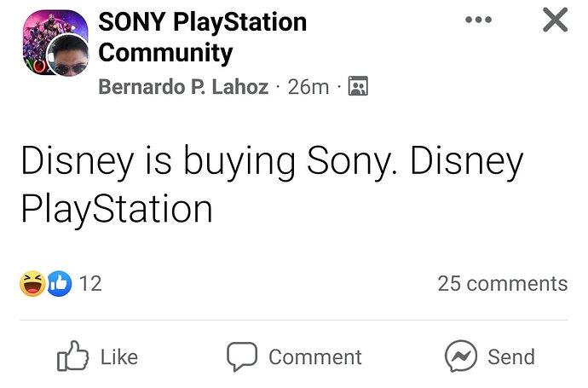Click the author's small round profile photo
Viewport: 588px width, 388px height.
point(69,57)
